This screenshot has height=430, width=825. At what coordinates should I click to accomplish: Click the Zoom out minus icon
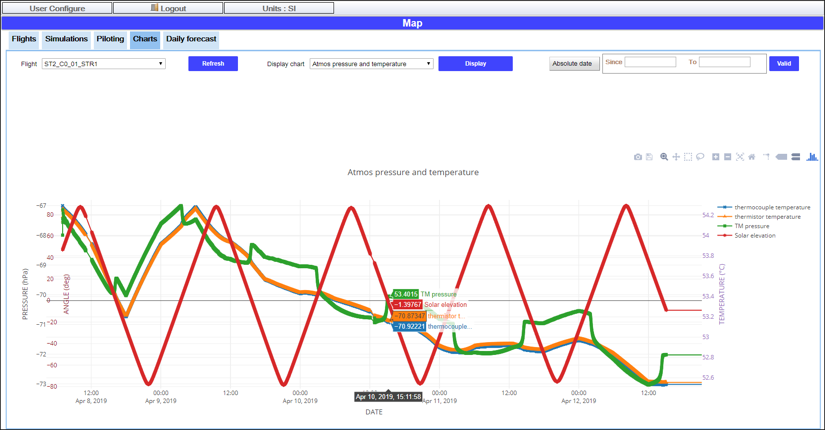(x=728, y=157)
